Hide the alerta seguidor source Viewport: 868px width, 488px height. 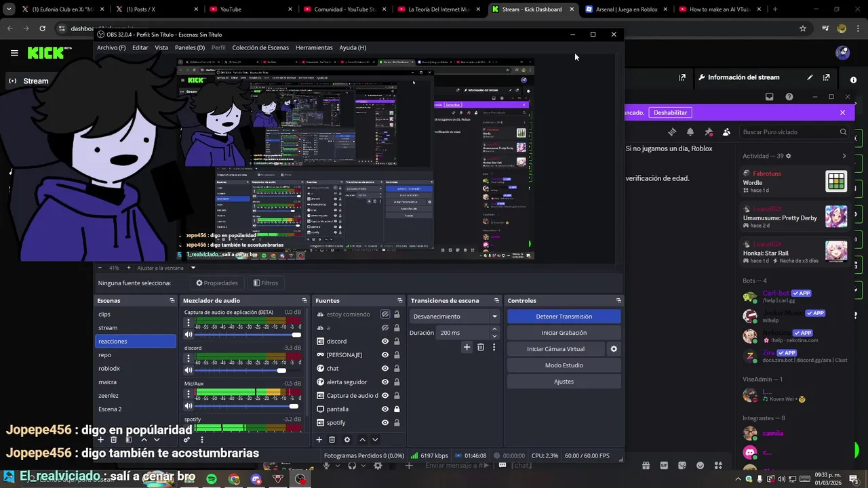pyautogui.click(x=385, y=382)
